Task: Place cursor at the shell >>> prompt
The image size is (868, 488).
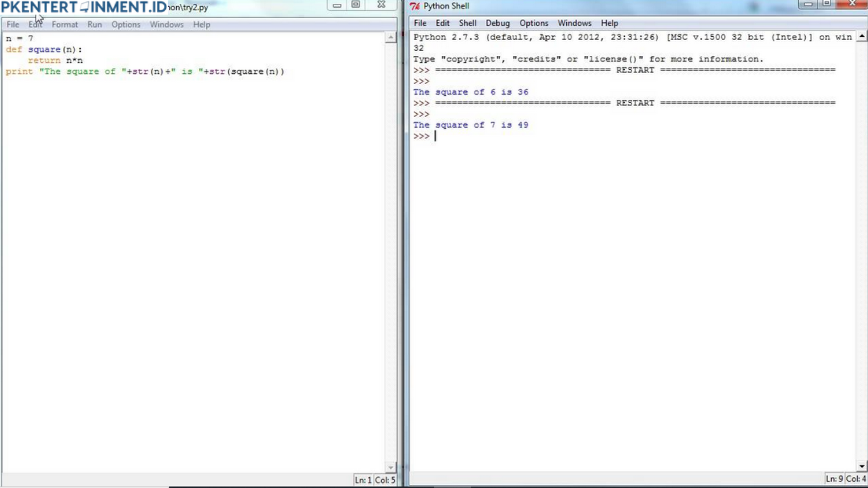Action: [436, 135]
